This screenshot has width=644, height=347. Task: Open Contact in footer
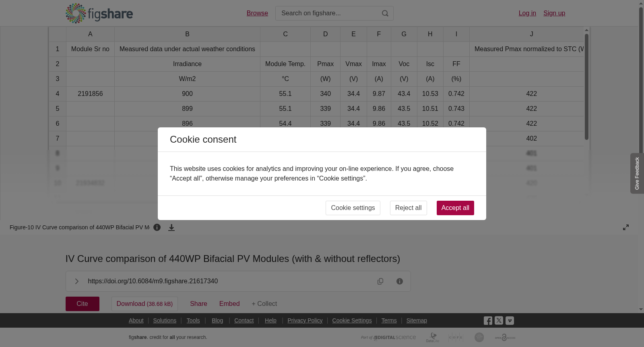pos(244,320)
